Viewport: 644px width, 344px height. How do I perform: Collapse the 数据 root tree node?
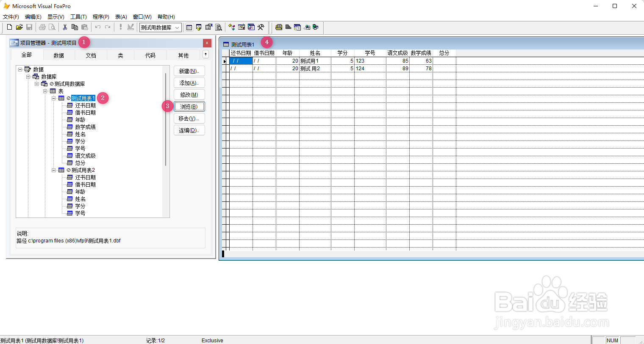point(20,69)
